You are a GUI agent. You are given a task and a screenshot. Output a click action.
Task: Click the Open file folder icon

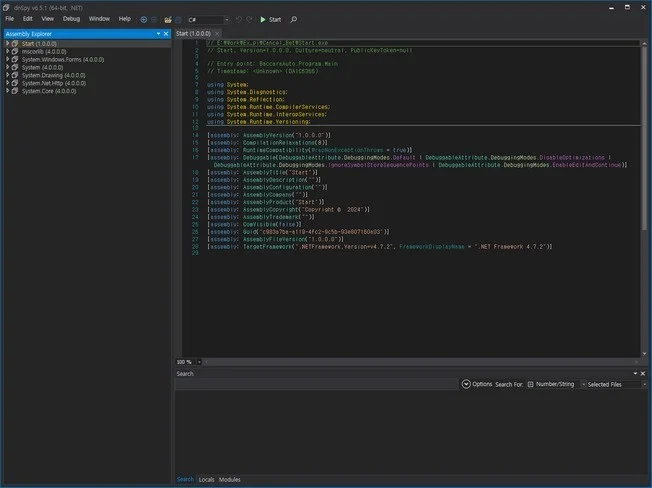168,20
